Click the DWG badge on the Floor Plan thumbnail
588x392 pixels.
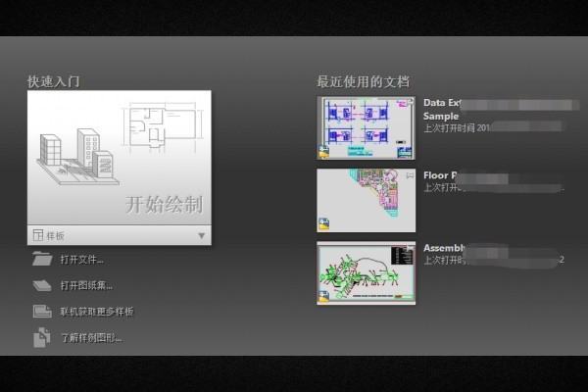(324, 223)
